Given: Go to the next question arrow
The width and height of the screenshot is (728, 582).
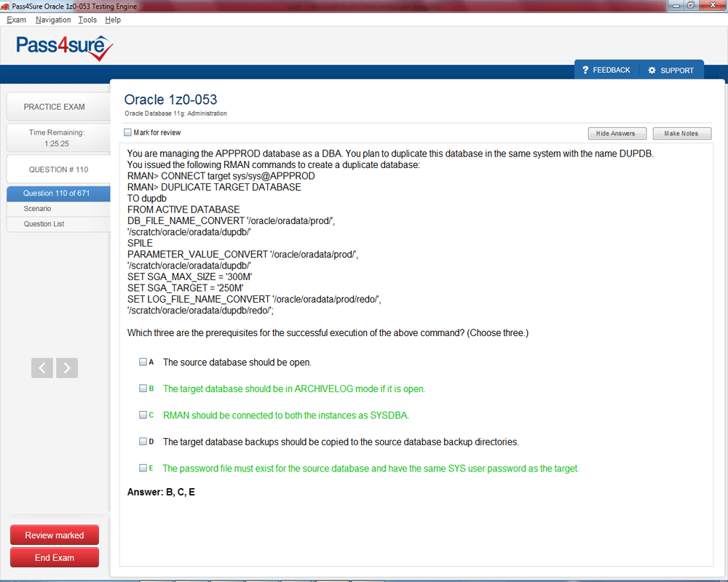Looking at the screenshot, I should (67, 368).
